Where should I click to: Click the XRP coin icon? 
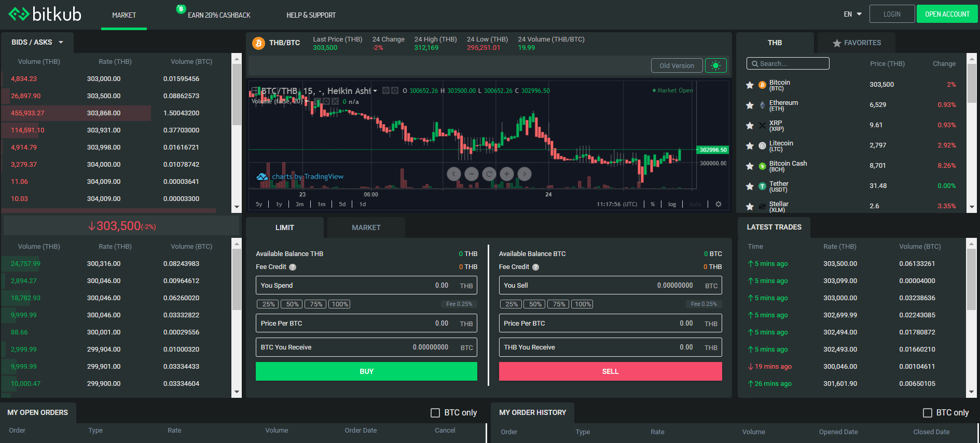(x=762, y=126)
